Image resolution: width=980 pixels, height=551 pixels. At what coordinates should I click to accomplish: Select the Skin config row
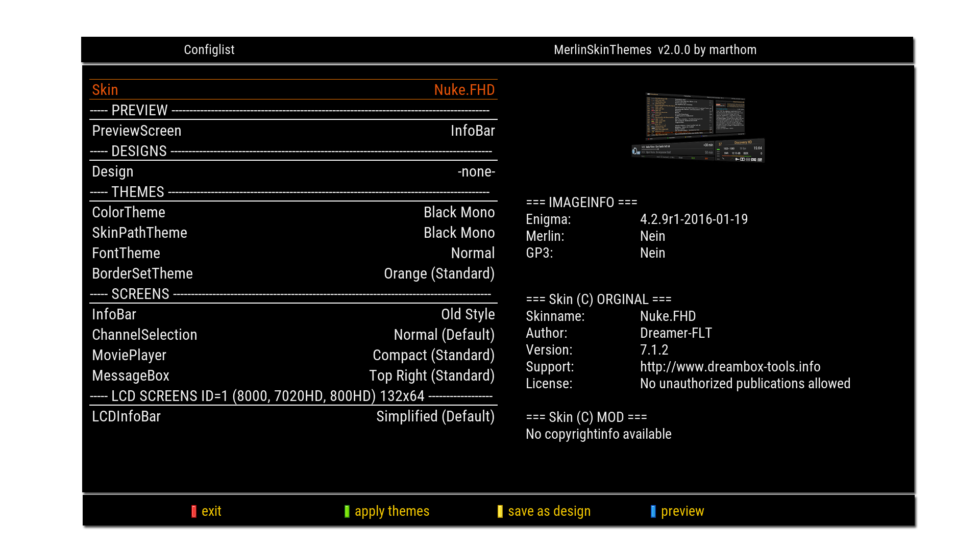(293, 90)
